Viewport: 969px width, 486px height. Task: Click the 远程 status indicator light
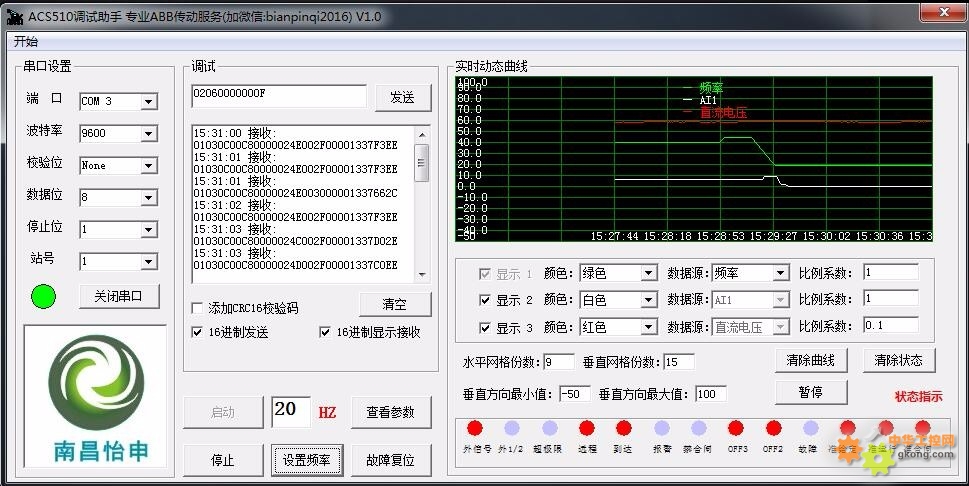coord(587,428)
